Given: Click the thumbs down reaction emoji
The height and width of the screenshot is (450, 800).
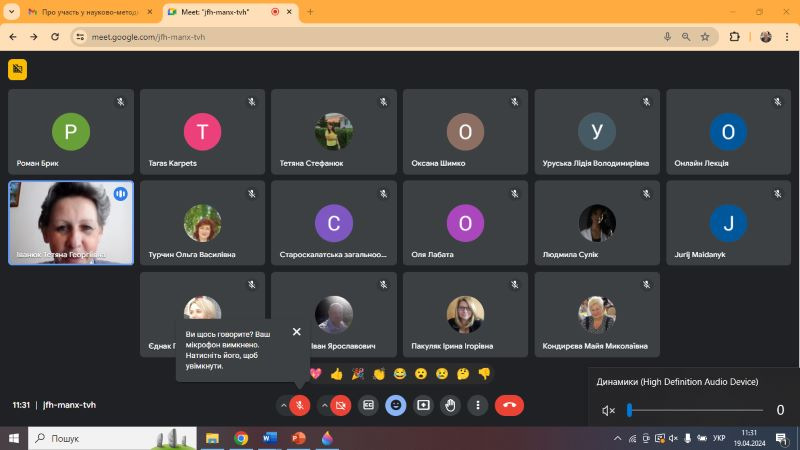Looking at the screenshot, I should (x=484, y=374).
